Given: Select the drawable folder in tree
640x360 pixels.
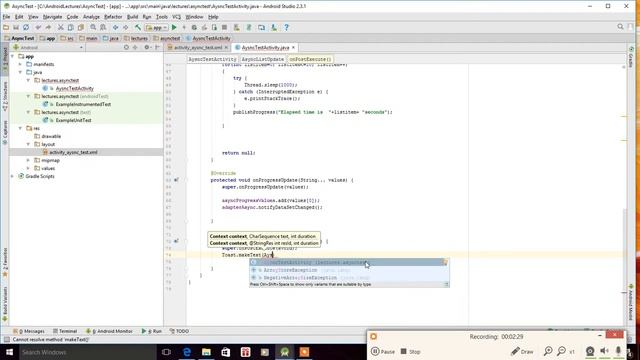Looking at the screenshot, I should click(x=51, y=136).
